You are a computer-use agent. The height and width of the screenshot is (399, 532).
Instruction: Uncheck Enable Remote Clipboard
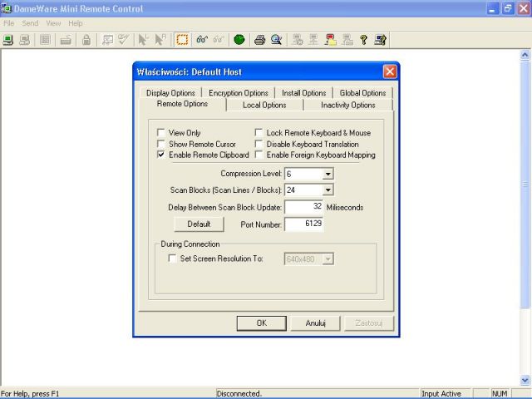click(x=160, y=155)
